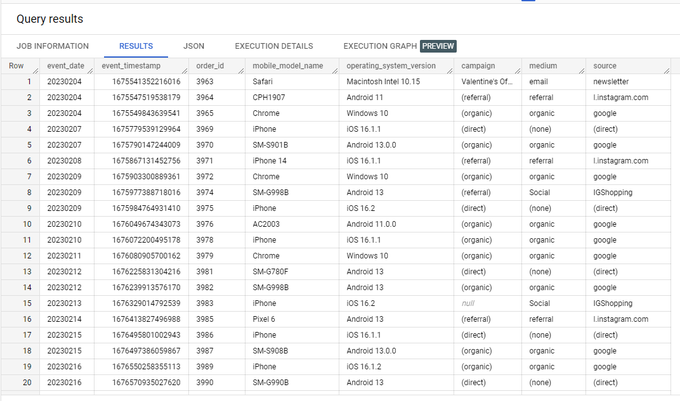Click the mobile_model_name column header
Image resolution: width=680 pixels, height=401 pixels.
tap(288, 66)
